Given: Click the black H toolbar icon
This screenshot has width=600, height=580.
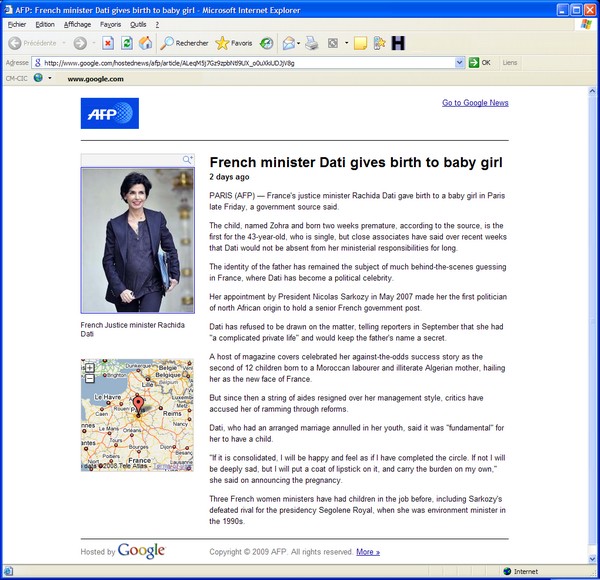Looking at the screenshot, I should (x=398, y=43).
